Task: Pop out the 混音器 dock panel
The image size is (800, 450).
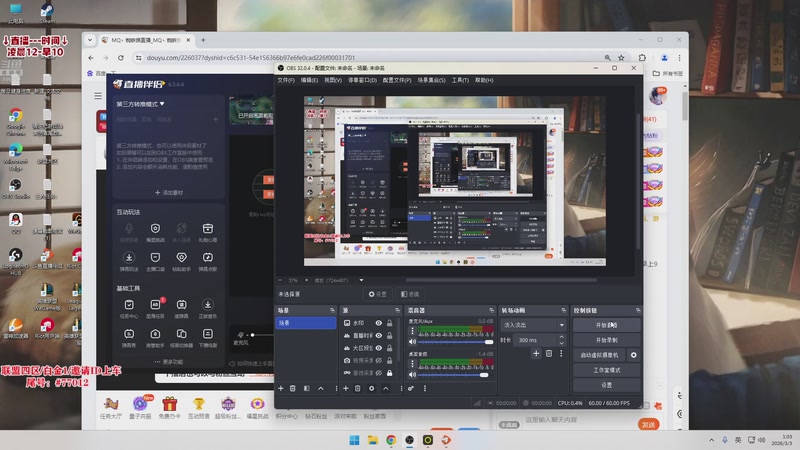Action: click(492, 310)
